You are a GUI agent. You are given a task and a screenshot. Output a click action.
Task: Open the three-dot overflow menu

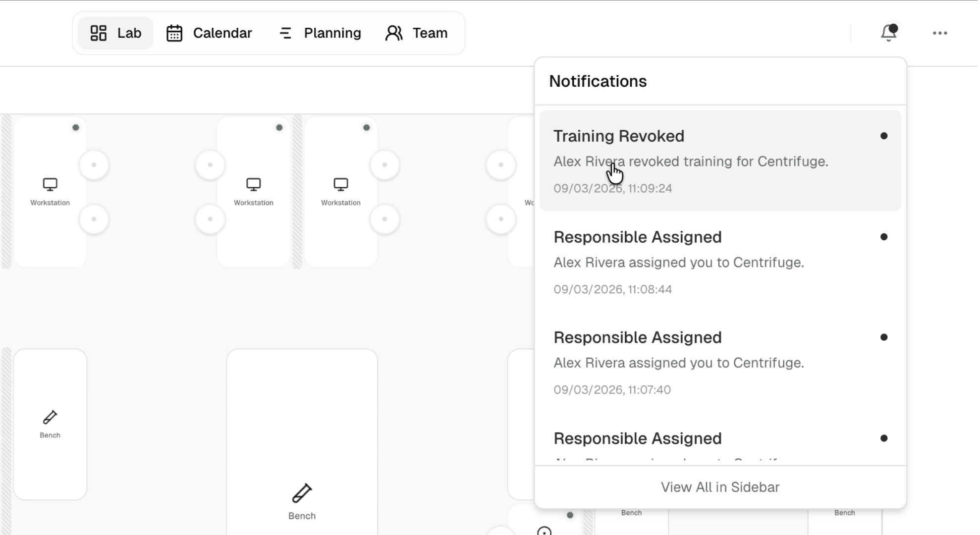click(x=940, y=33)
